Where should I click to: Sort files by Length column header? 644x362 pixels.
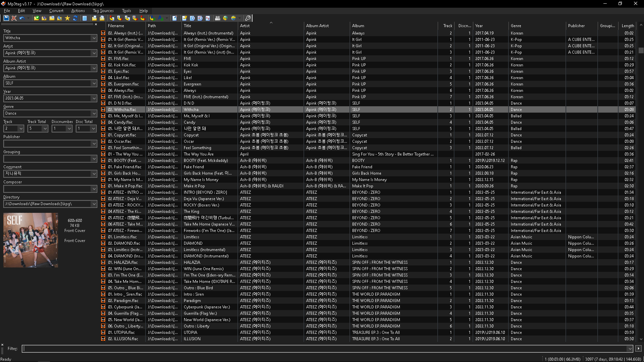tap(628, 26)
